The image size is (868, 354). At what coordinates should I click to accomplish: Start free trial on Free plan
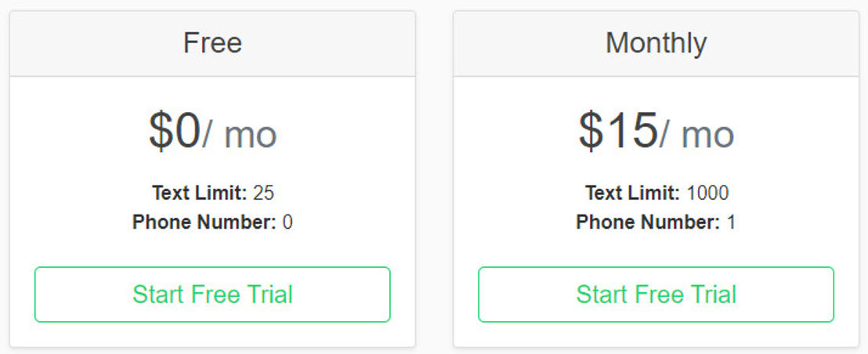pyautogui.click(x=212, y=294)
